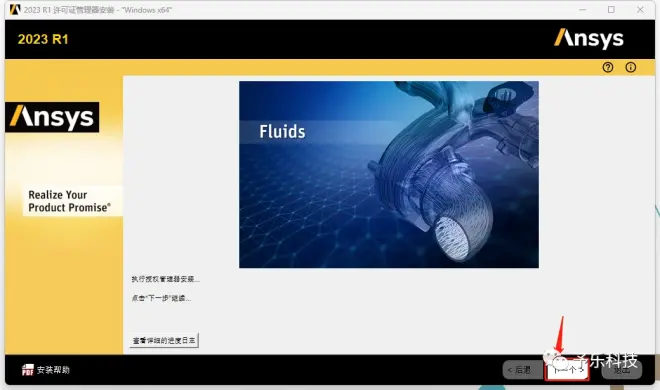Exit the installer via 退出 button

click(622, 370)
